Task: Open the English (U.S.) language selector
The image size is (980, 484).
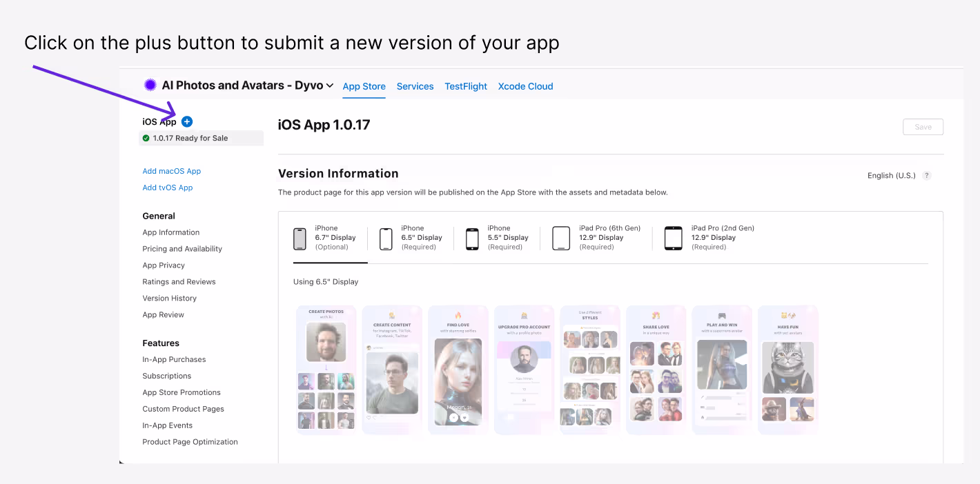Action: coord(891,175)
